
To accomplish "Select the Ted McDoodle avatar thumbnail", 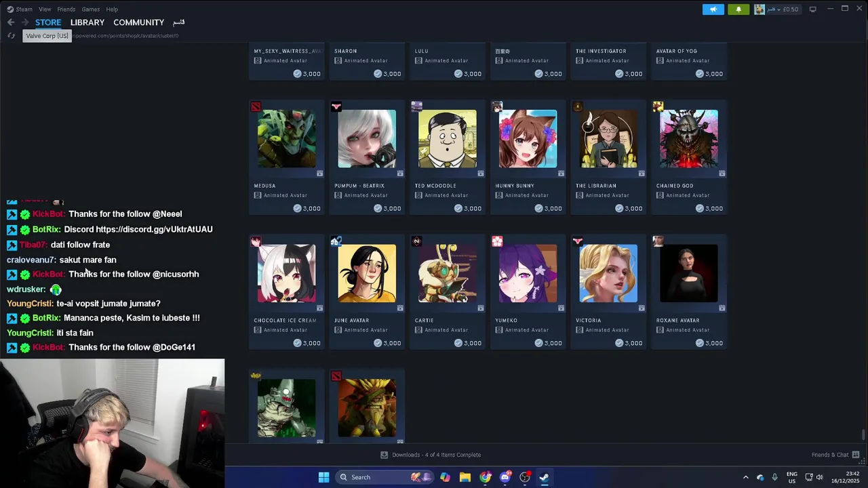I will [x=448, y=138].
